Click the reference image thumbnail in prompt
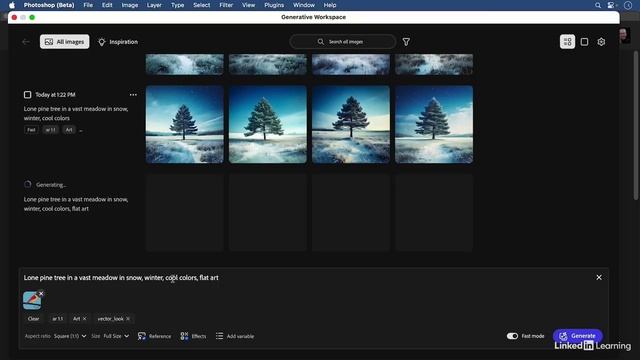 tap(31, 301)
